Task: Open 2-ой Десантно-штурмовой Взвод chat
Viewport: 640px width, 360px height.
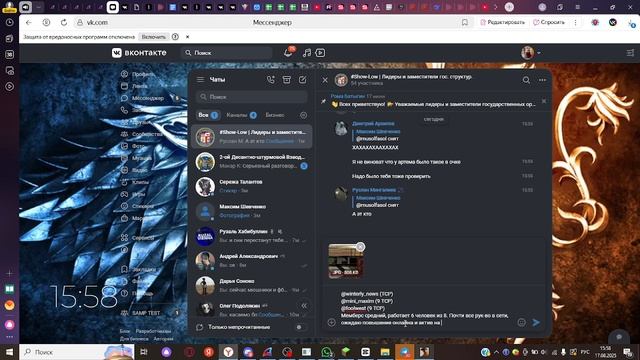Action: click(251, 161)
